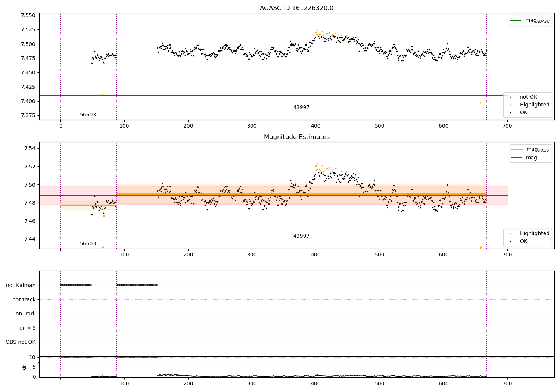Image resolution: width=560 pixels, height=392 pixels.
Task: Click the 'not OK' legend entry
Action: tap(528, 97)
